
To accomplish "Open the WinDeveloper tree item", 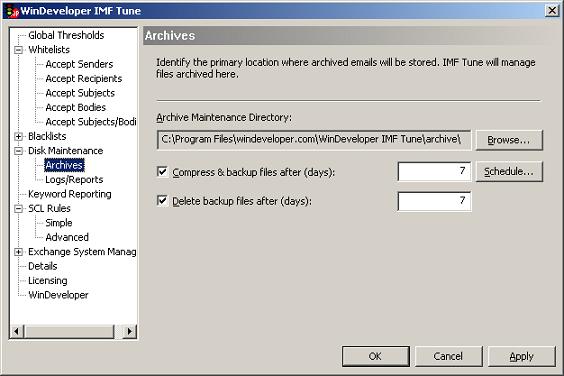I will (x=58, y=295).
